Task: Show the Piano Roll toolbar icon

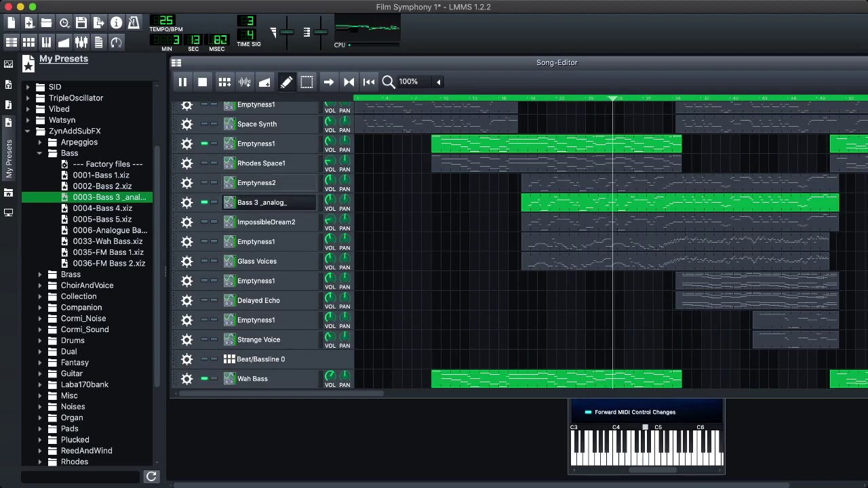Action: pos(46,43)
